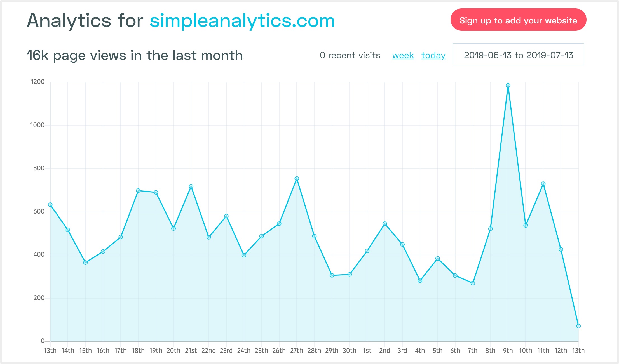The width and height of the screenshot is (619, 364).
Task: Click the data point for the 7th
Action: tap(473, 283)
